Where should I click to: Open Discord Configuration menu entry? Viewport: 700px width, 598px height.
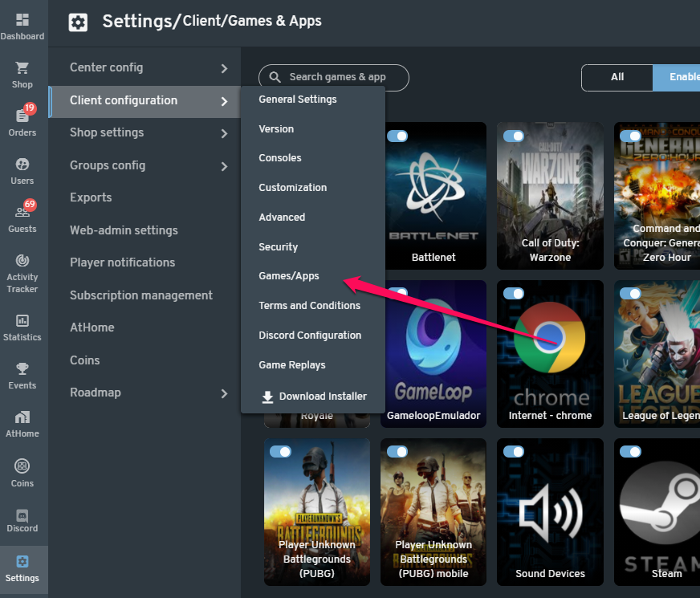(x=310, y=336)
